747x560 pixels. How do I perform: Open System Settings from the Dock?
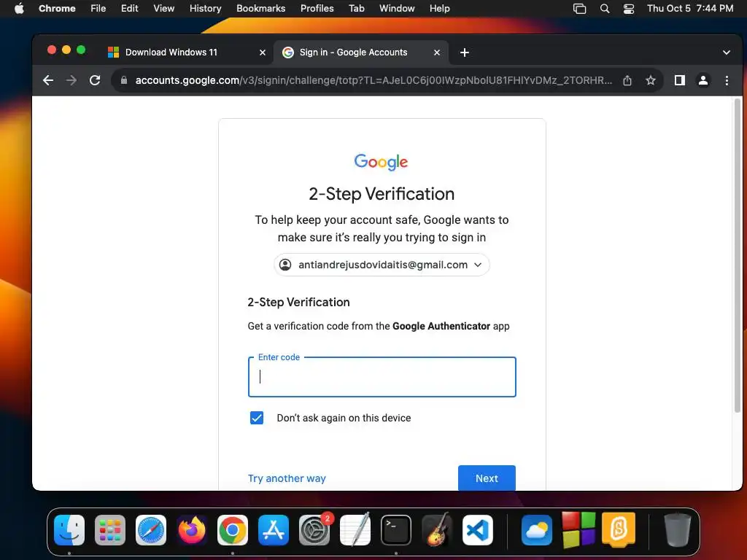click(x=314, y=530)
